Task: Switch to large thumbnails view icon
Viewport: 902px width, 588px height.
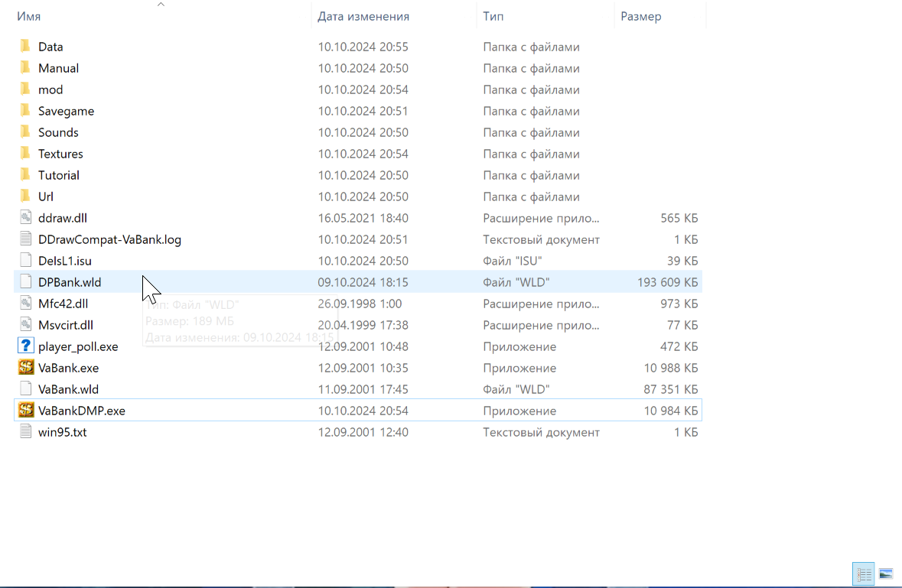Action: pos(886,573)
